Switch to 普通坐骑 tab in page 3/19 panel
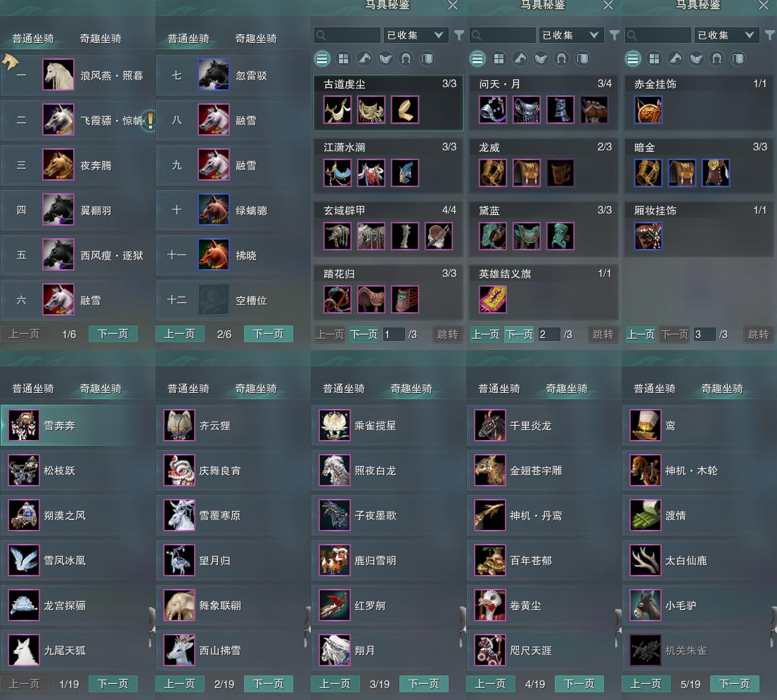 343,389
